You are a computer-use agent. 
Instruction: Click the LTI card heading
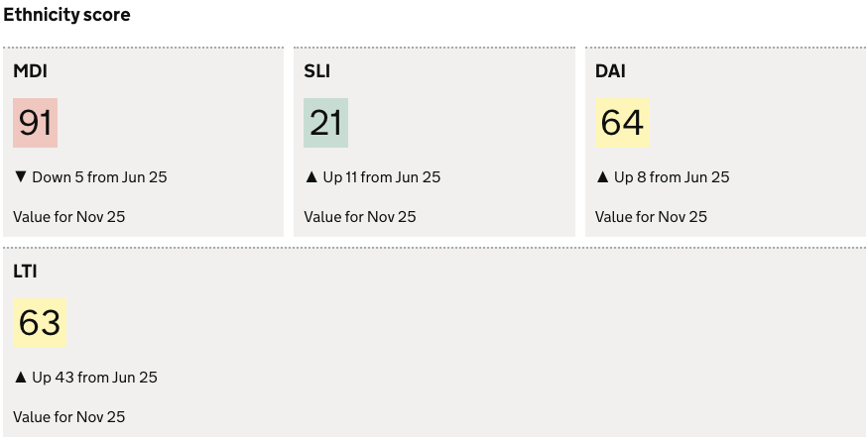tap(25, 271)
